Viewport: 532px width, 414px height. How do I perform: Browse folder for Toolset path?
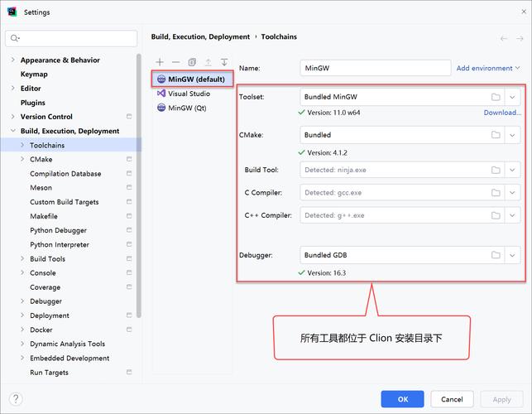point(496,97)
